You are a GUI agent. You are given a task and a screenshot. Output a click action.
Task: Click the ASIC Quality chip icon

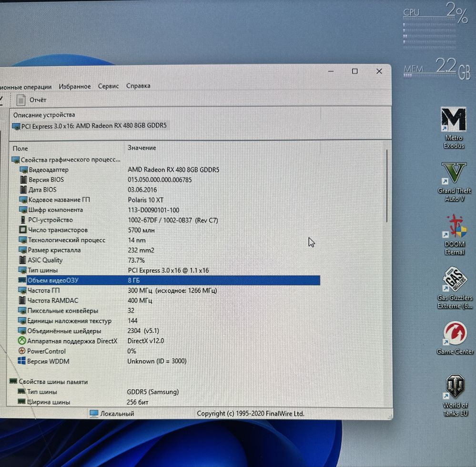[22, 260]
